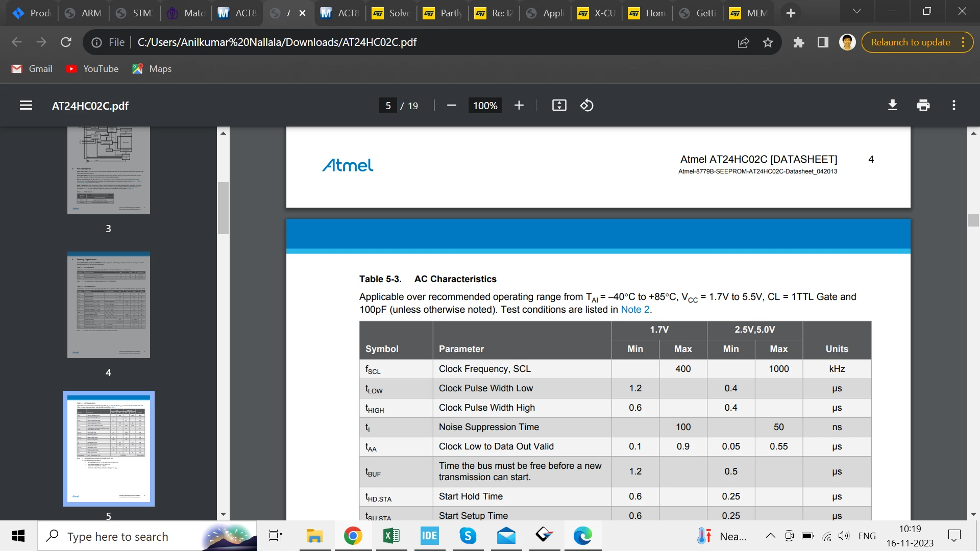
Task: Click the document scrollbar down arrow
Action: pos(973,514)
